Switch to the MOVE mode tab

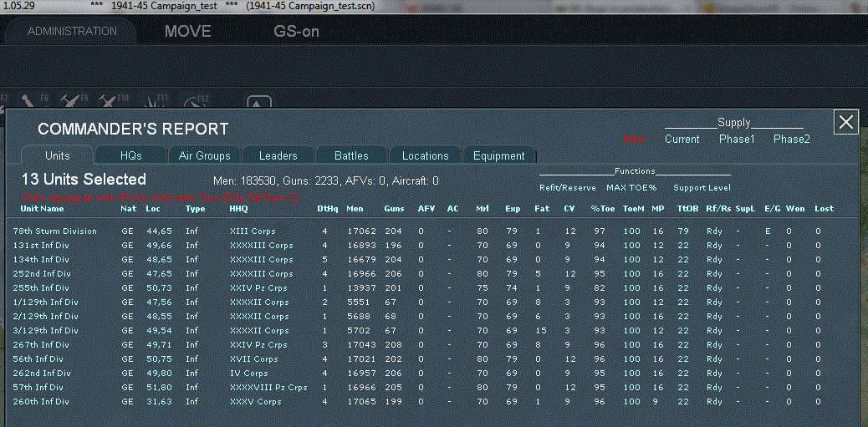click(187, 32)
